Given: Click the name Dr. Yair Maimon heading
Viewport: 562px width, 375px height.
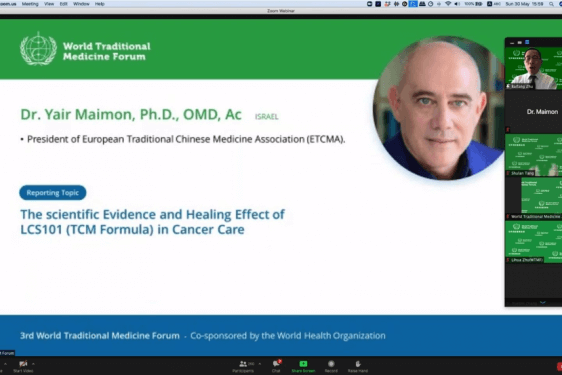Looking at the screenshot, I should pyautogui.click(x=131, y=114).
